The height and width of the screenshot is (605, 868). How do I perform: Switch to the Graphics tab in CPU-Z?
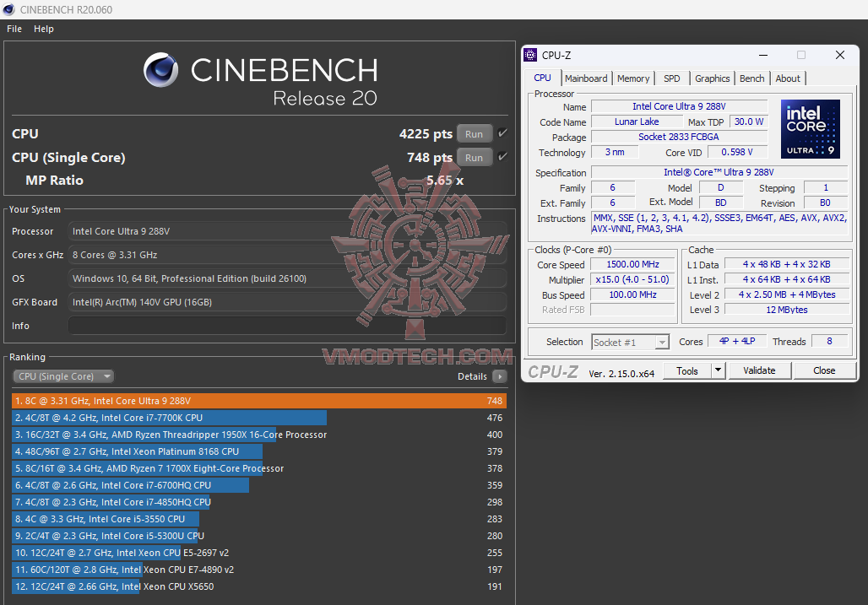point(712,78)
